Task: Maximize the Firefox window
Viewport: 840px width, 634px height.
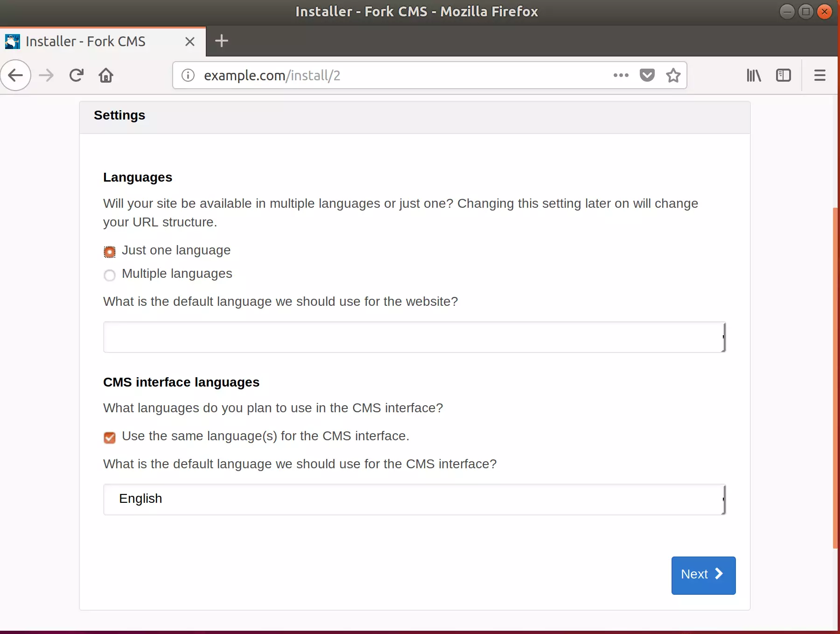Action: 806,11
